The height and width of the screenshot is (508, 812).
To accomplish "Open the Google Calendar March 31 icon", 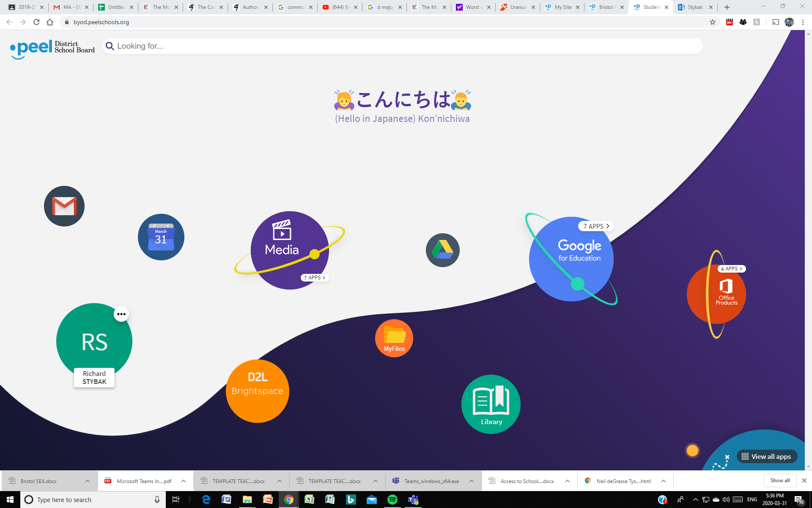I will coord(161,237).
